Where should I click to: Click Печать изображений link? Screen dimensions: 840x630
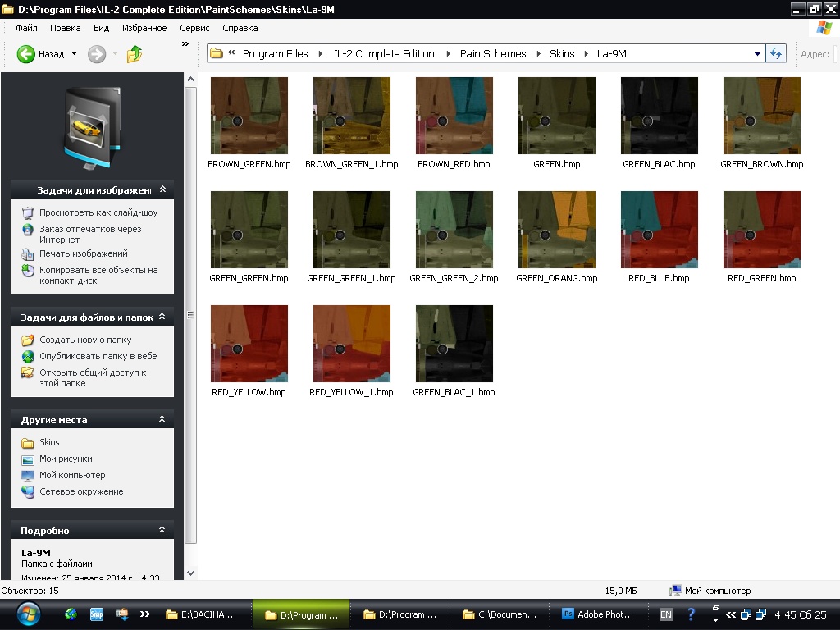tap(84, 253)
